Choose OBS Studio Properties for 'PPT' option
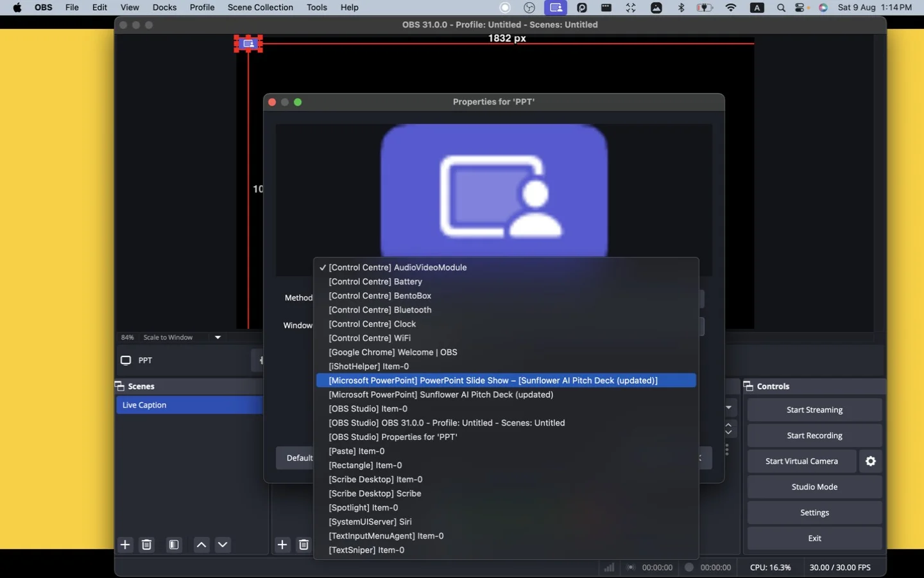Viewport: 924px width, 578px height. [x=506, y=437]
